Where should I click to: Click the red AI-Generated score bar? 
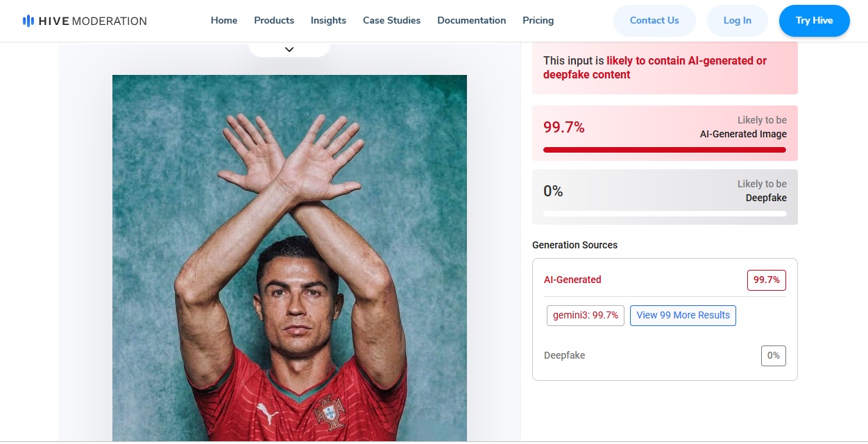pos(665,150)
